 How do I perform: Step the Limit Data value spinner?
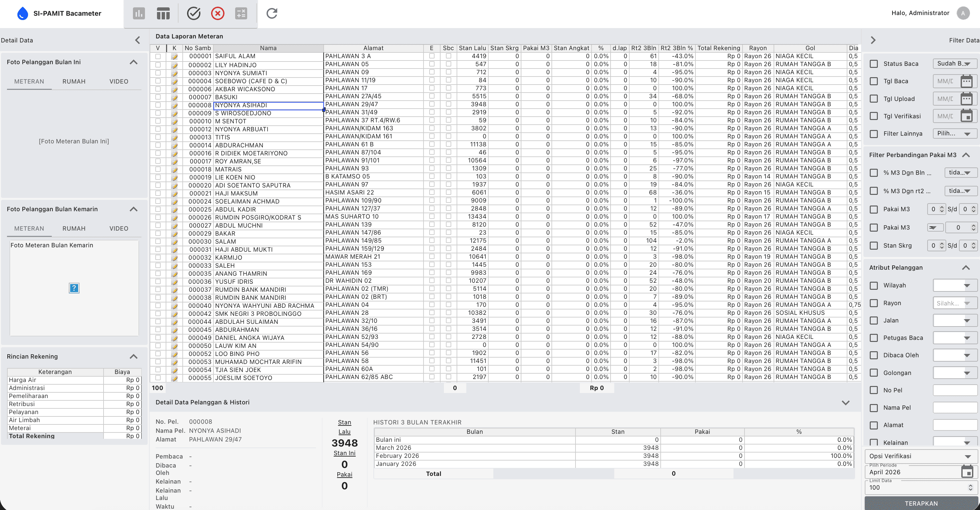[971, 487]
